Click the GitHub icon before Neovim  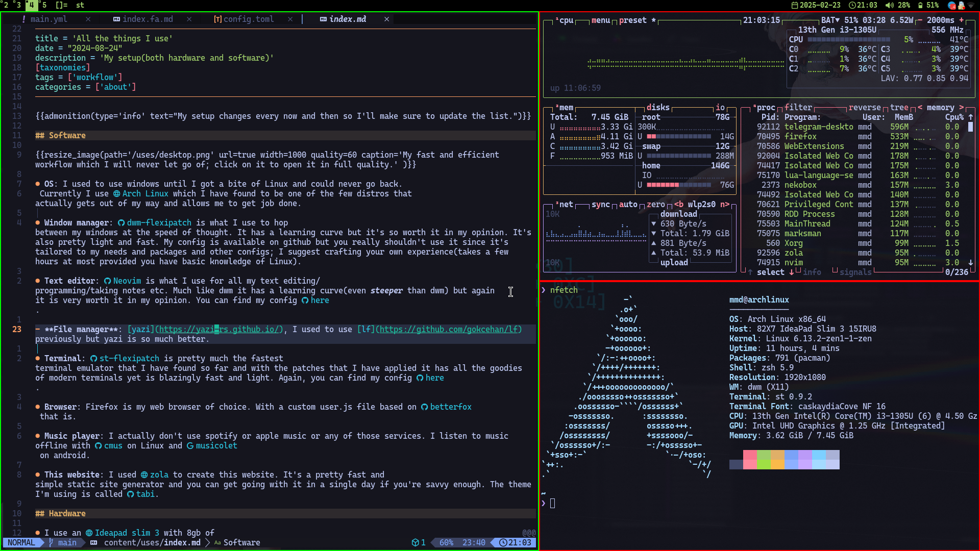tap(107, 281)
